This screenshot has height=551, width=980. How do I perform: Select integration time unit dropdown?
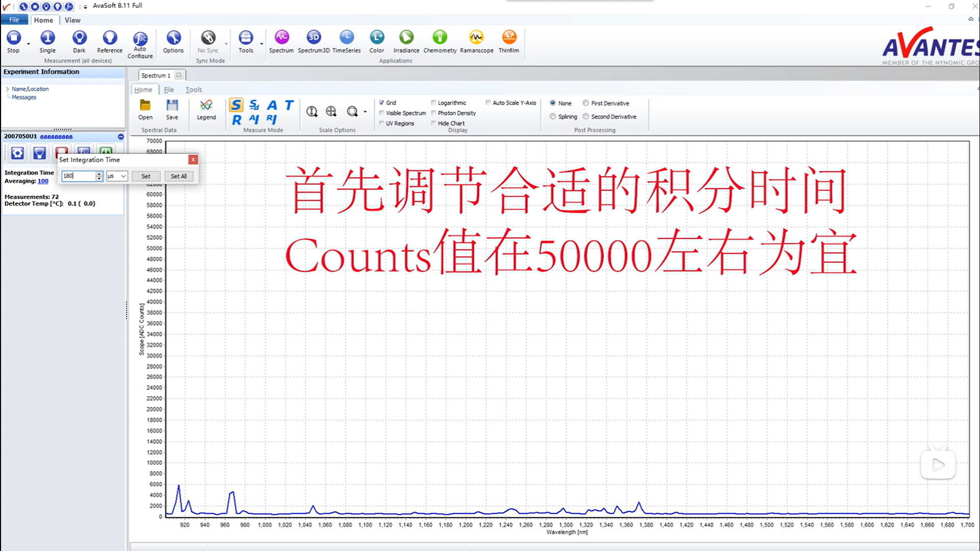pos(115,176)
